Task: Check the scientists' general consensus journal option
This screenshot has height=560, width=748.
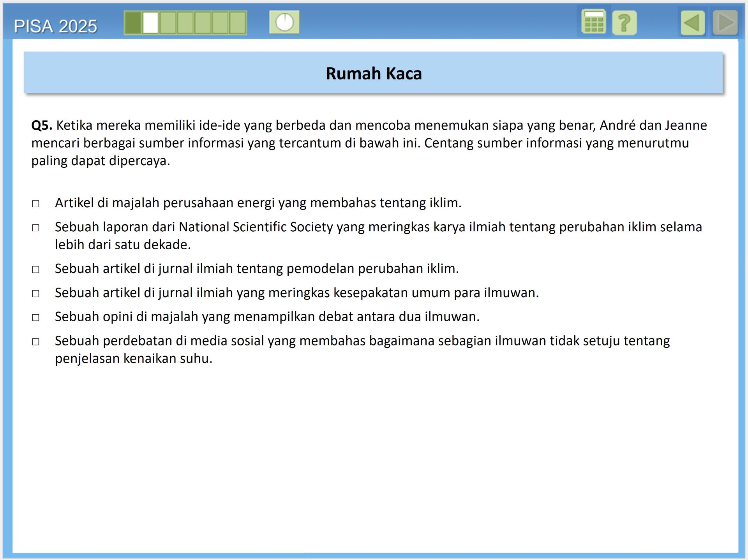Action: coord(35,294)
